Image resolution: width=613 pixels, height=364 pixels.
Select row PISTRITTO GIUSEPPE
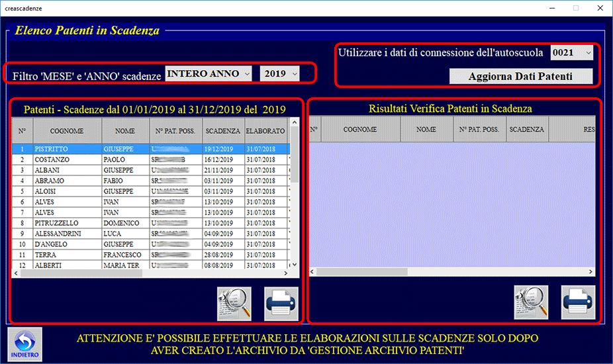tap(151, 149)
